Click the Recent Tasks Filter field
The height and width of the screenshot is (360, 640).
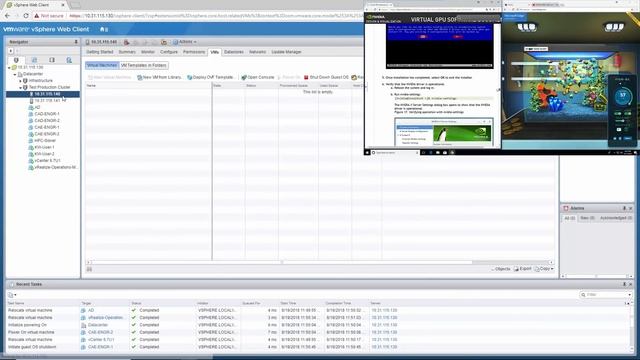605,295
